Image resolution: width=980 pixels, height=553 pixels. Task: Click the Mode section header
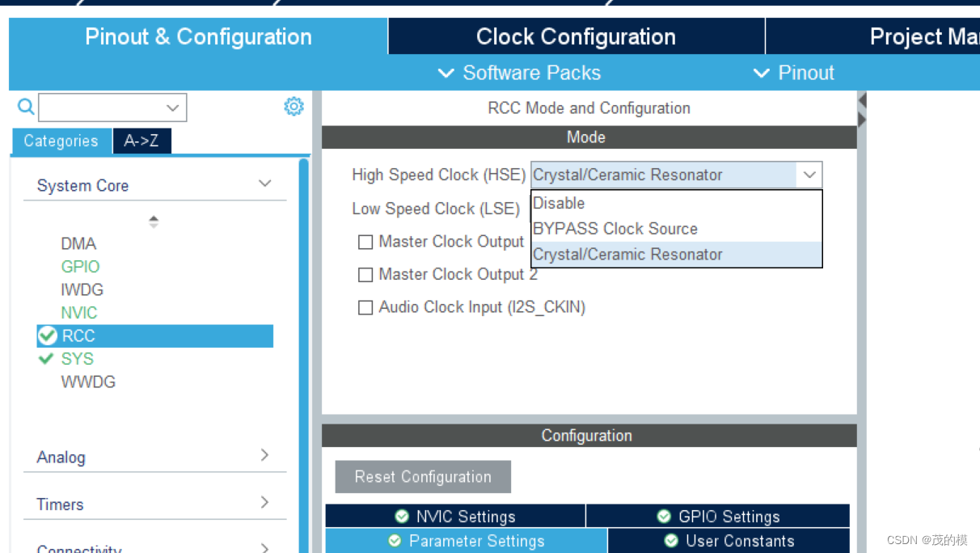pyautogui.click(x=589, y=137)
